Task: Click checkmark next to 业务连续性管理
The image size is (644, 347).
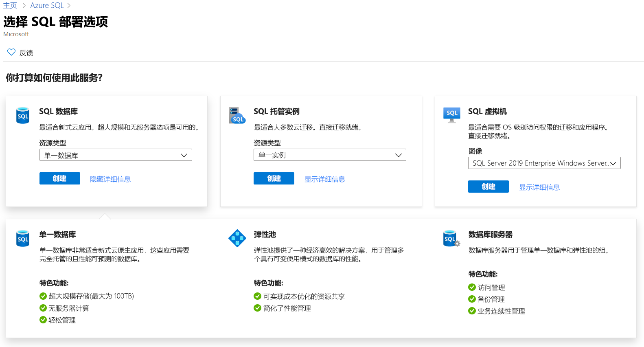Action: (472, 311)
